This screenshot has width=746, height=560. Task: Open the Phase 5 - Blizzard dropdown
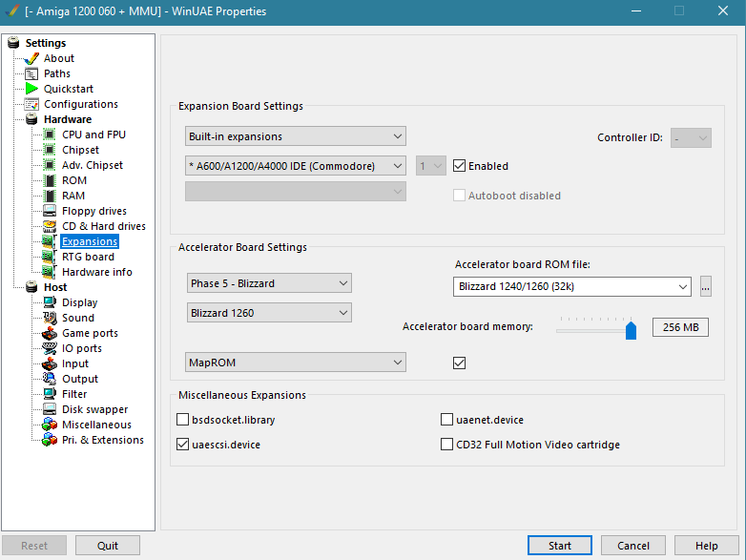tap(269, 283)
